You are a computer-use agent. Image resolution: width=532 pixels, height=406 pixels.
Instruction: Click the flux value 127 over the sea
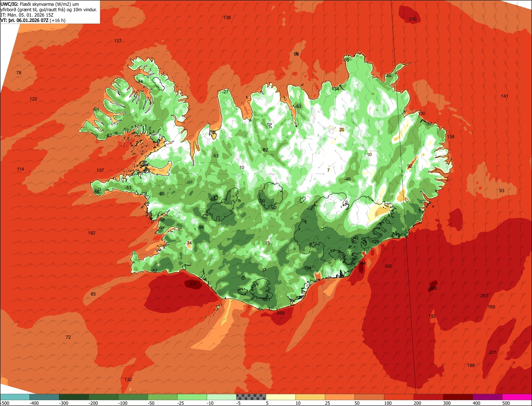118,41
